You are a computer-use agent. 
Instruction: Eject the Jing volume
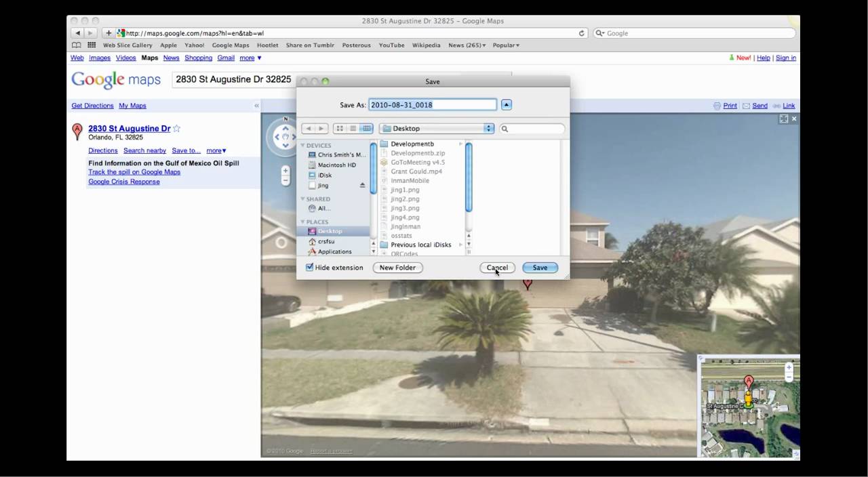tap(362, 185)
